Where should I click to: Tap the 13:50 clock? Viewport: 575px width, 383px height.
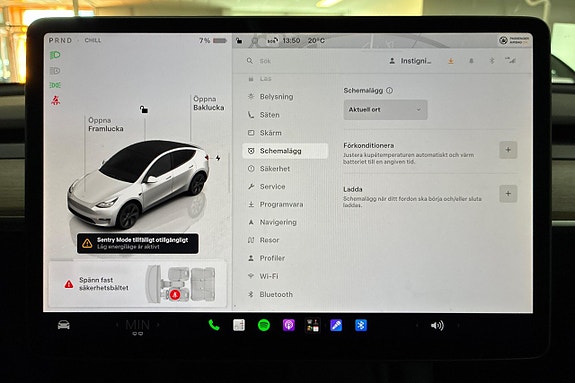[x=291, y=41]
